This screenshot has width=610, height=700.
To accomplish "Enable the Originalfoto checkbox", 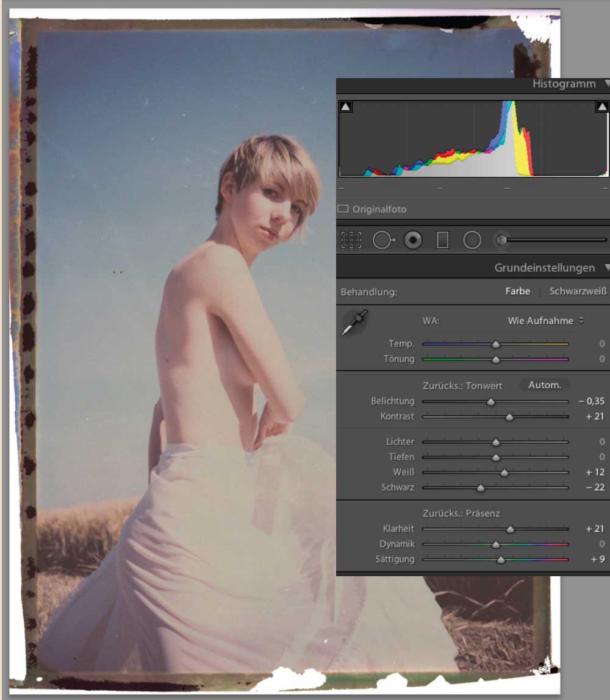I will point(343,209).
